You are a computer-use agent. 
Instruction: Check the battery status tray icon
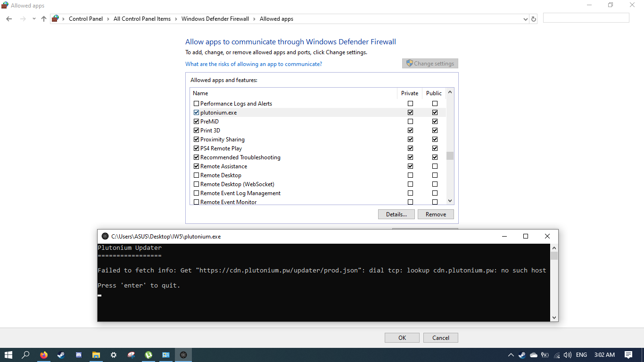click(545, 355)
